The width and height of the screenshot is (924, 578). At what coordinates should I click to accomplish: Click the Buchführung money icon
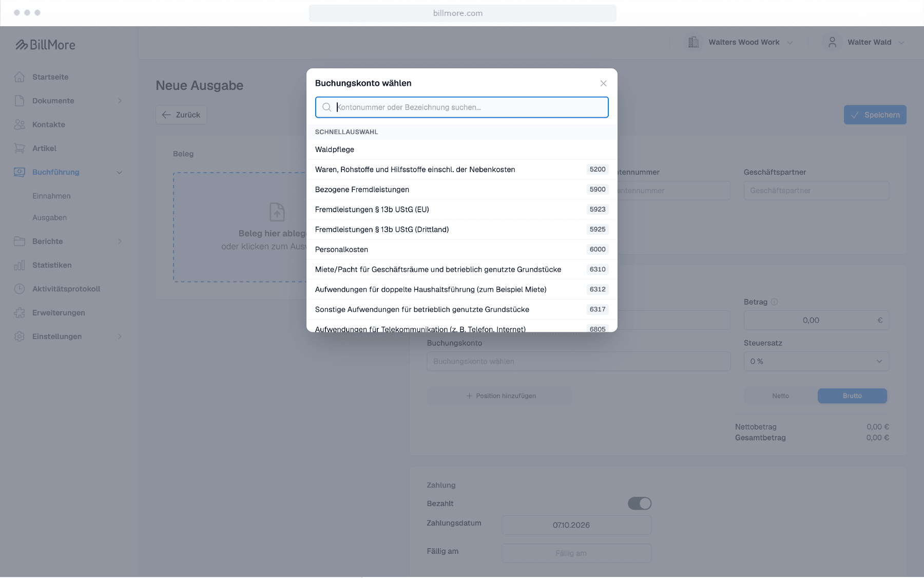pos(20,172)
